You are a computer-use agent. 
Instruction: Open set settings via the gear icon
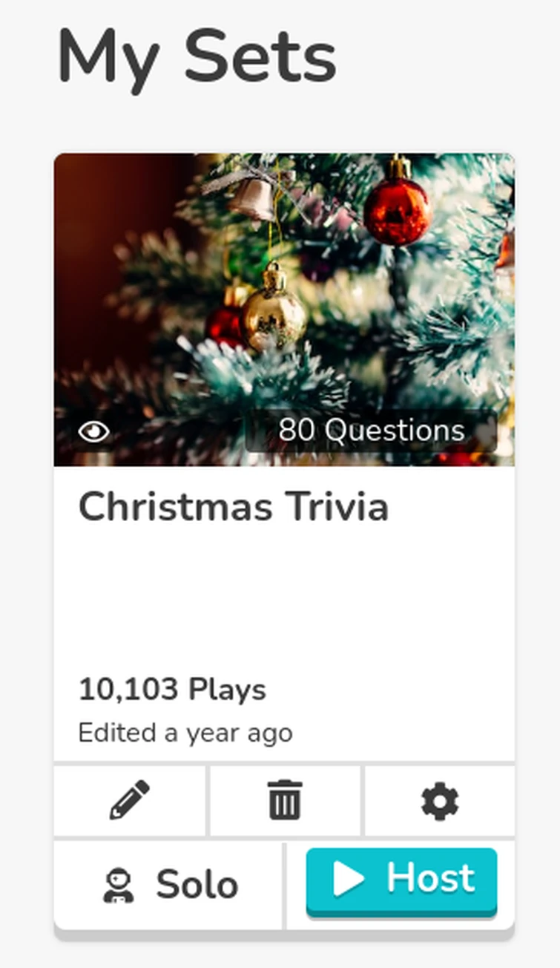pyautogui.click(x=440, y=802)
